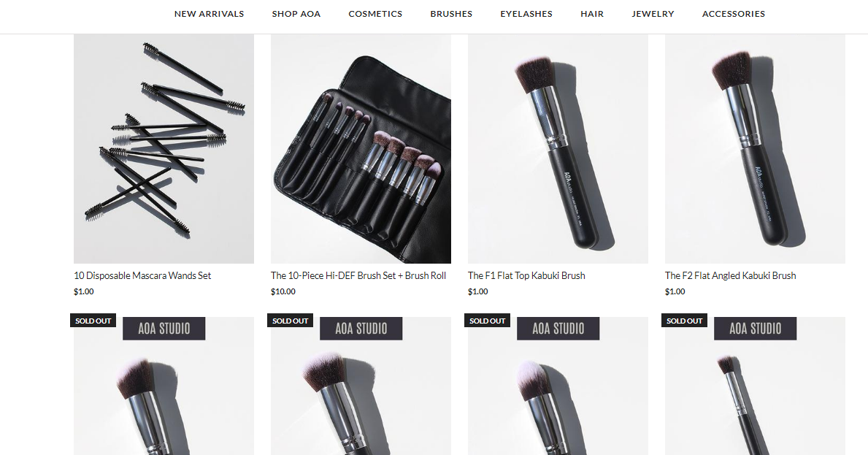This screenshot has width=868, height=455.
Task: Open the New Arrivals menu
Action: 209,14
